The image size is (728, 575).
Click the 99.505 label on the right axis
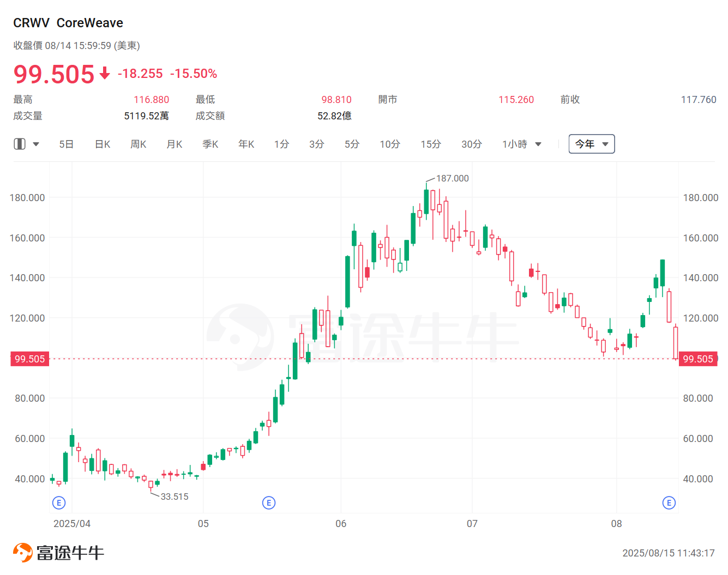699,359
